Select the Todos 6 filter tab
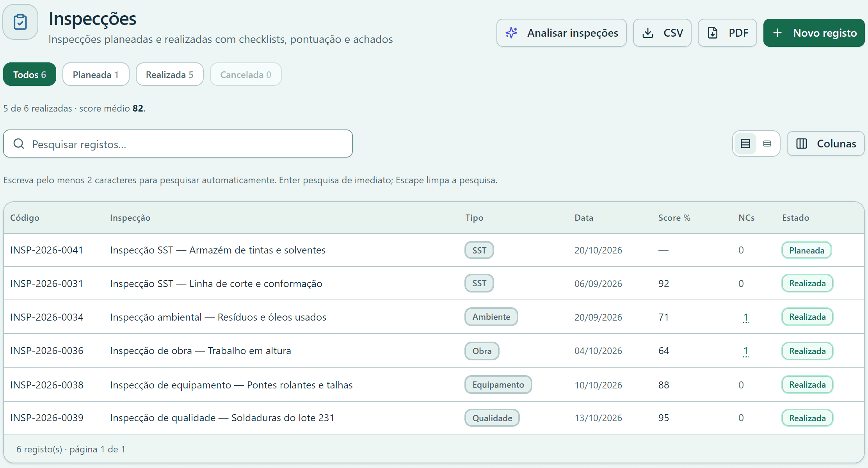 tap(30, 74)
